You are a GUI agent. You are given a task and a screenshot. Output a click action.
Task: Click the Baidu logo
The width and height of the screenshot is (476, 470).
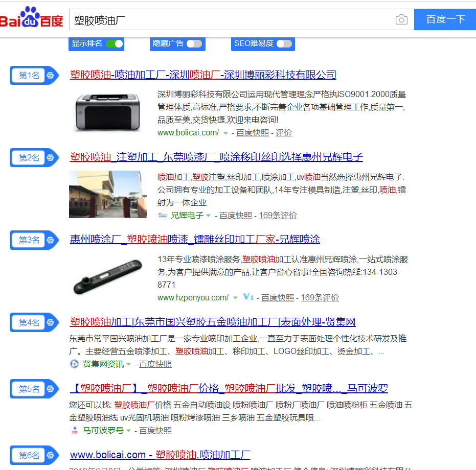pyautogui.click(x=32, y=17)
